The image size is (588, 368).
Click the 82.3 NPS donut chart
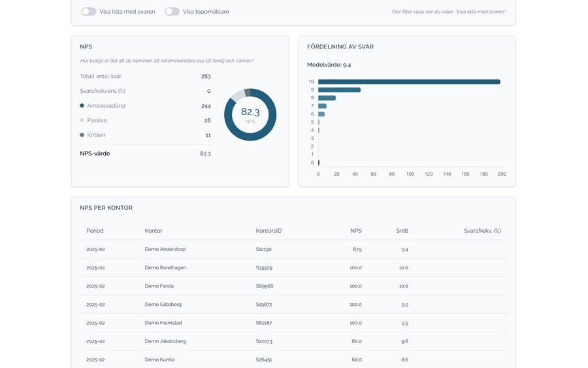click(x=250, y=115)
